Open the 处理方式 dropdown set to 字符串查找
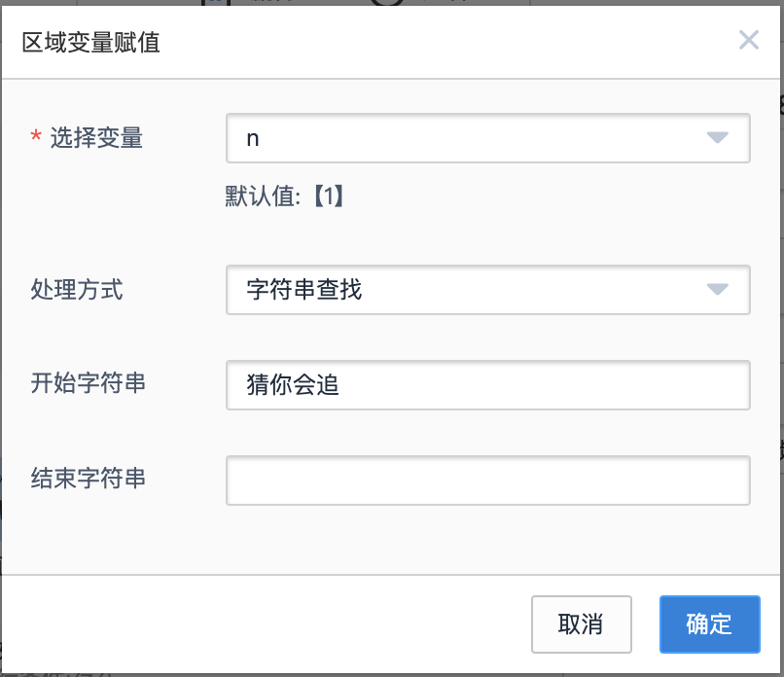This screenshot has width=784, height=677. pos(488,290)
